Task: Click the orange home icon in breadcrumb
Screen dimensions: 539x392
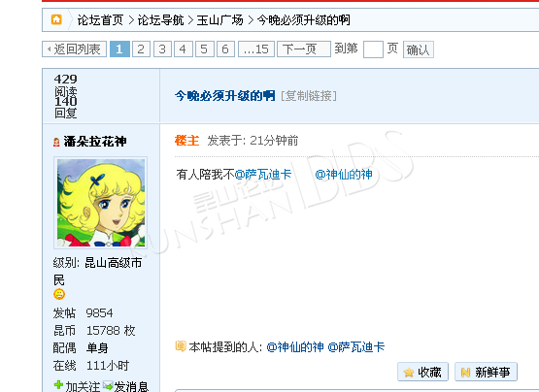Action: tap(56, 19)
